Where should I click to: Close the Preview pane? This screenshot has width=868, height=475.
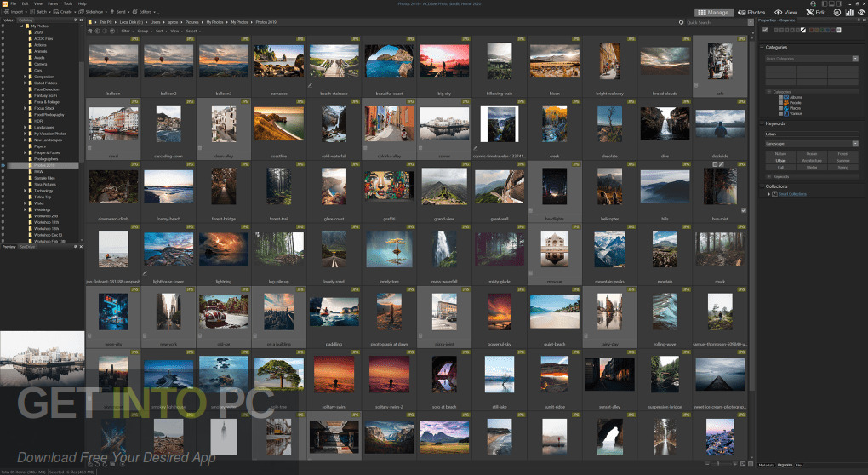click(81, 247)
